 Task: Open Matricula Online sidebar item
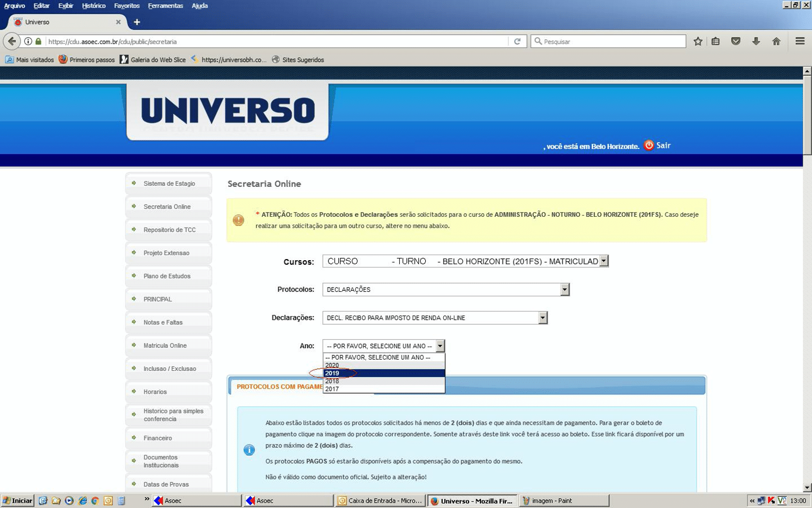(169, 346)
